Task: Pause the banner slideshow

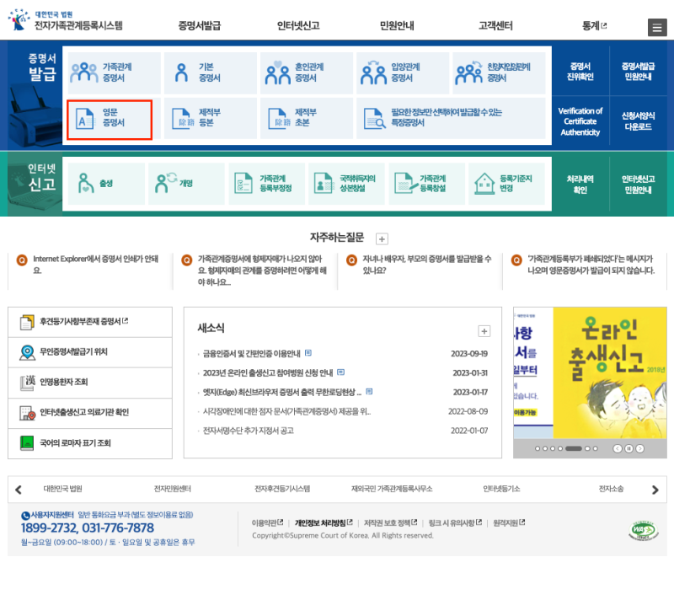Action: [x=628, y=448]
